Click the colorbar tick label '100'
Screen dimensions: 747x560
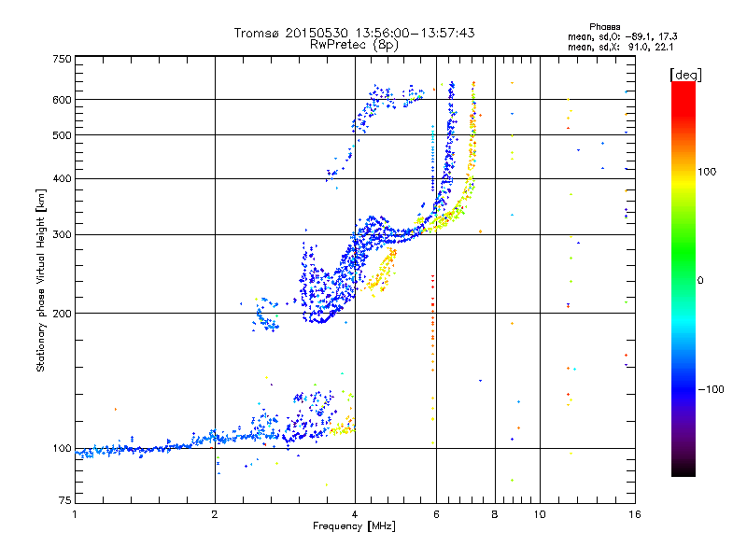(x=707, y=172)
